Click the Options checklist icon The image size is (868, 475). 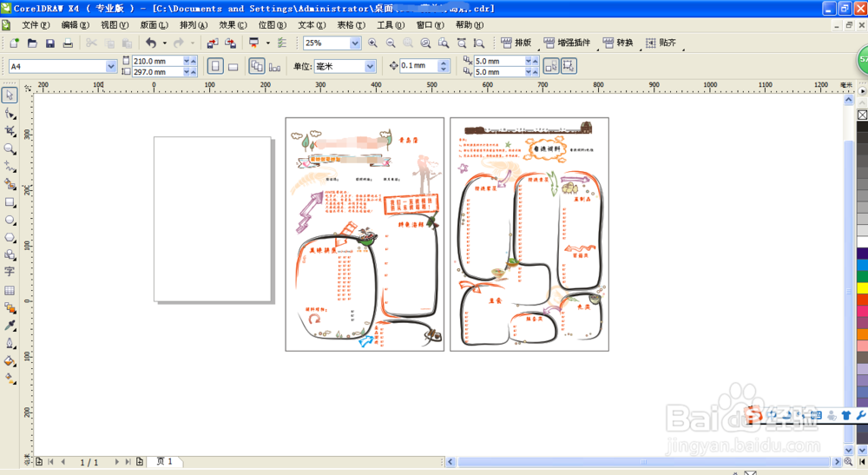pos(282,43)
